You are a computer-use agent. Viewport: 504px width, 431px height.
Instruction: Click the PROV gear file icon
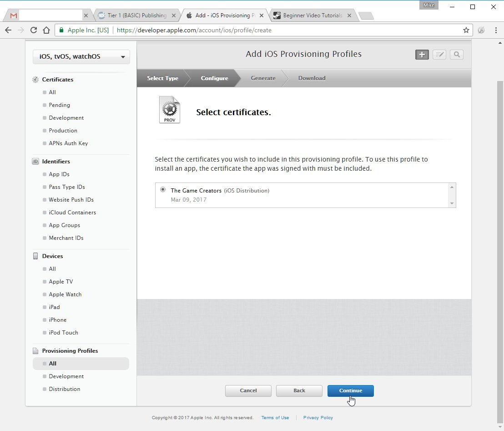coord(170,110)
